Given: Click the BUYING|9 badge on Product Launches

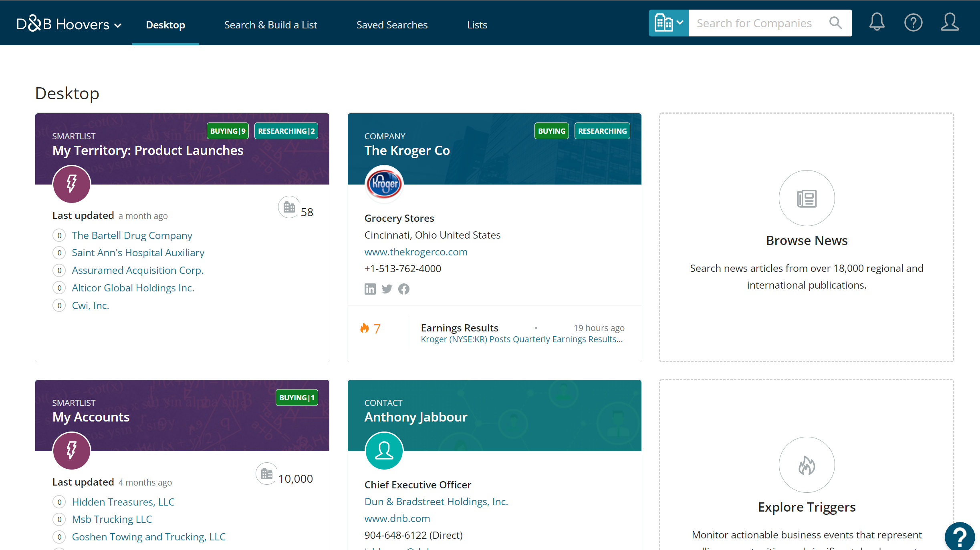Looking at the screenshot, I should [228, 131].
